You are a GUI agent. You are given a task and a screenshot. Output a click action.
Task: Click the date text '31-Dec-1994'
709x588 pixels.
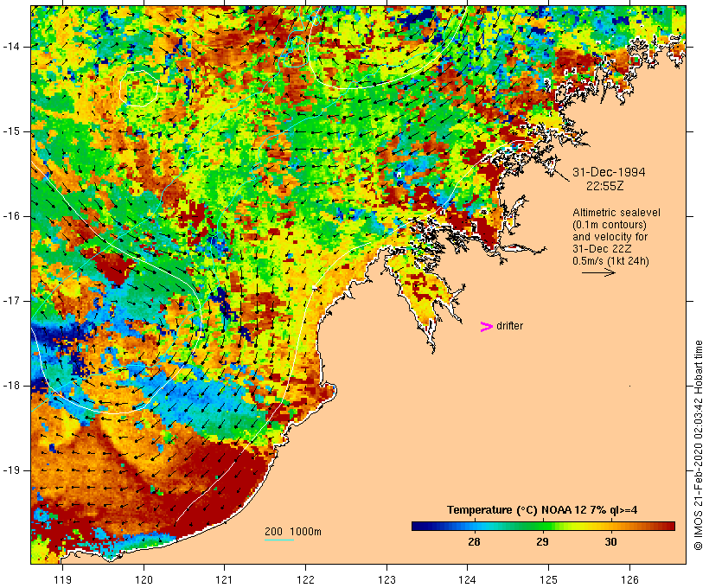pyautogui.click(x=609, y=172)
